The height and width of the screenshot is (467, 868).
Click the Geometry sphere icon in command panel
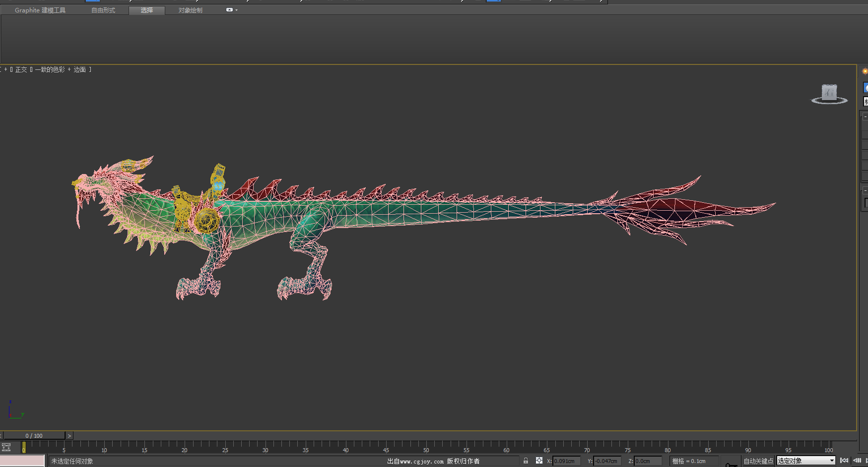(x=866, y=88)
